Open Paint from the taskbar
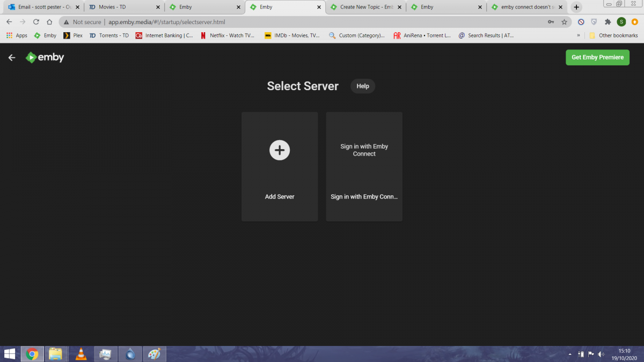The width and height of the screenshot is (644, 362). point(155,354)
